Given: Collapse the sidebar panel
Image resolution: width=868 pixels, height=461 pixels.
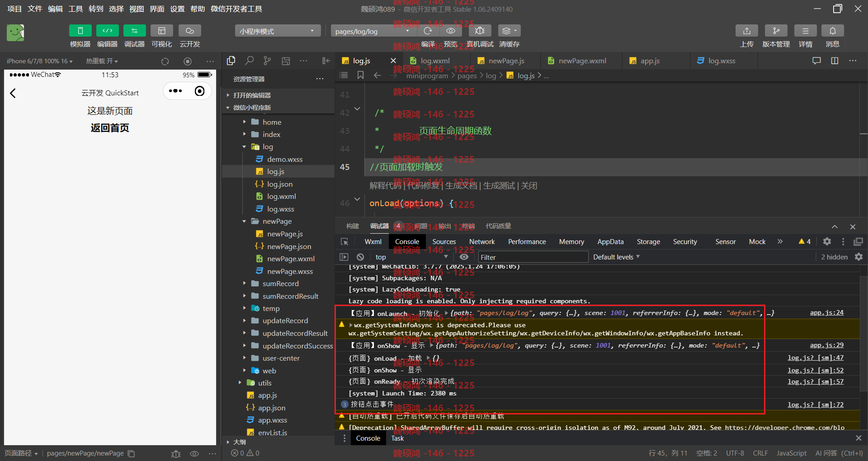Looking at the screenshot, I should (x=326, y=61).
